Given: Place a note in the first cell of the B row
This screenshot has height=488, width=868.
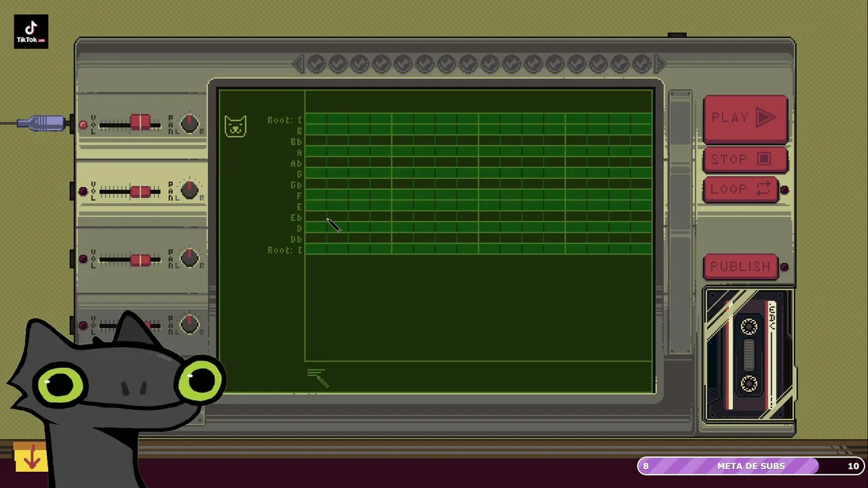Looking at the screenshot, I should (x=316, y=131).
